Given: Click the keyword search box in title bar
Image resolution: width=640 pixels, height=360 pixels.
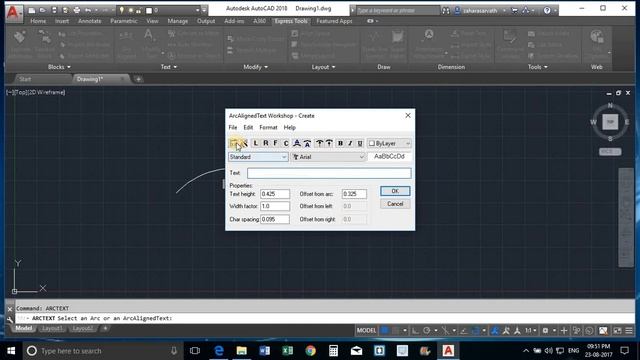Looking at the screenshot, I should (397, 11).
